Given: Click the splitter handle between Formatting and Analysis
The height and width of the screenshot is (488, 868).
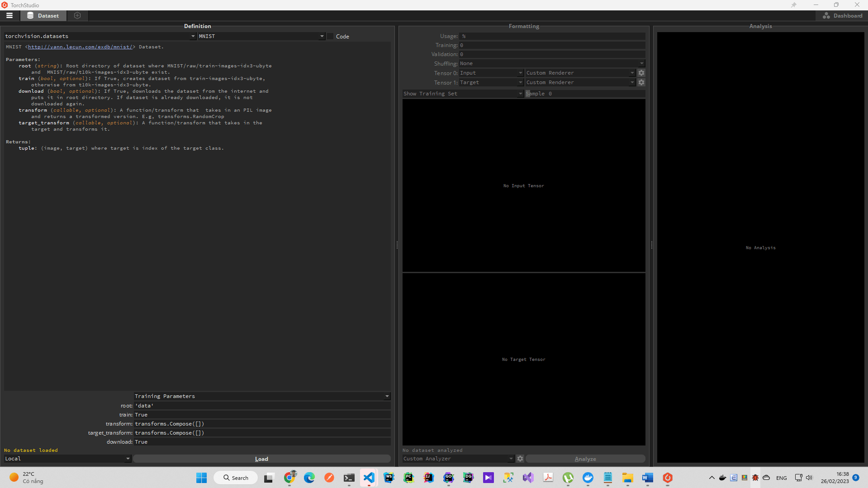Looking at the screenshot, I should tap(652, 245).
